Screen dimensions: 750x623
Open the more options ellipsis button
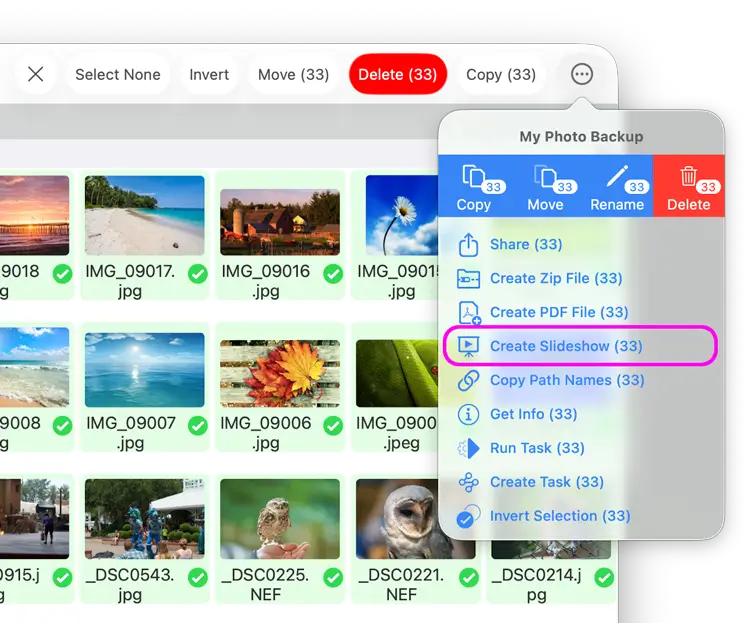tap(582, 75)
